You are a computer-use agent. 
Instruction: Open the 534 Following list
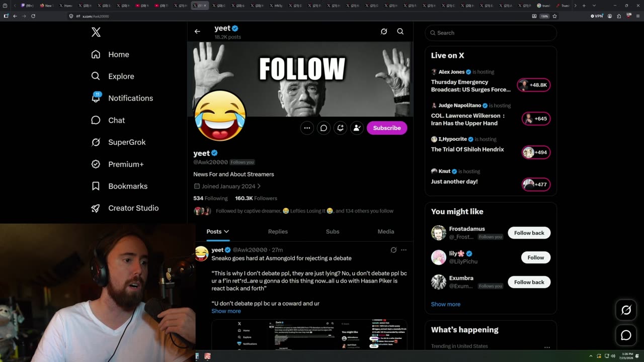(210, 199)
